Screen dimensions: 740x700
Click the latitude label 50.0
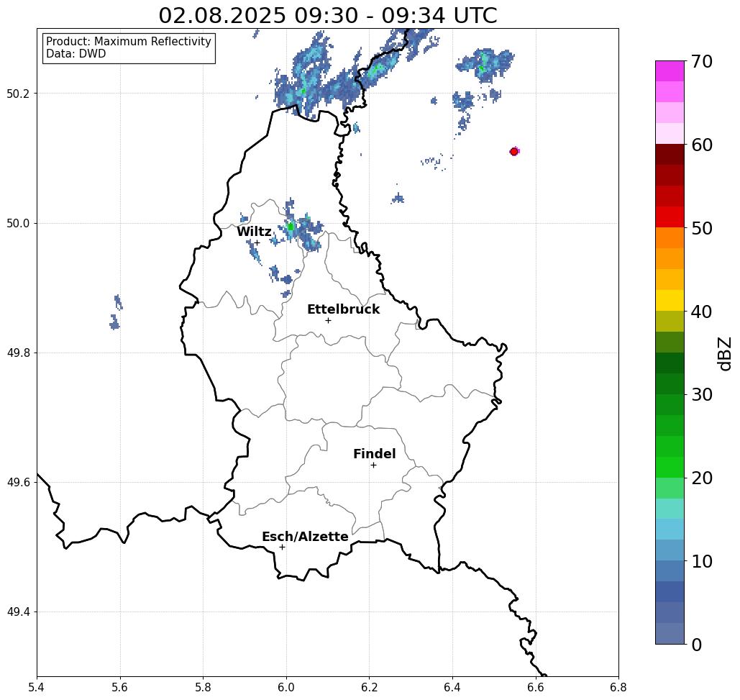coord(18,223)
